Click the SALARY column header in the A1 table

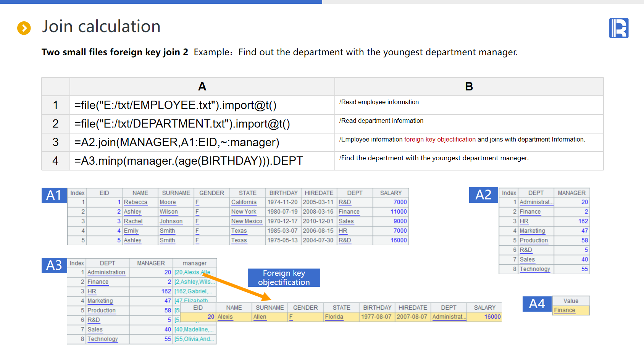coord(391,193)
